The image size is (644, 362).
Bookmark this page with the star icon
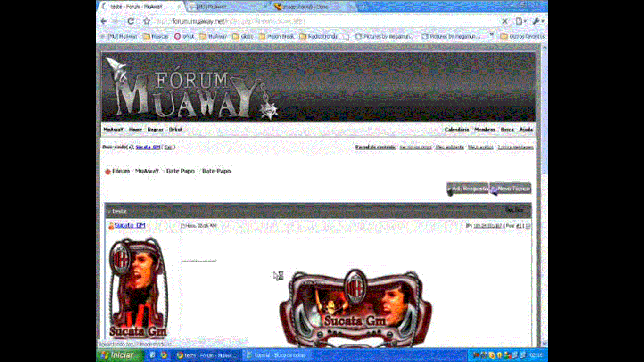(x=147, y=21)
